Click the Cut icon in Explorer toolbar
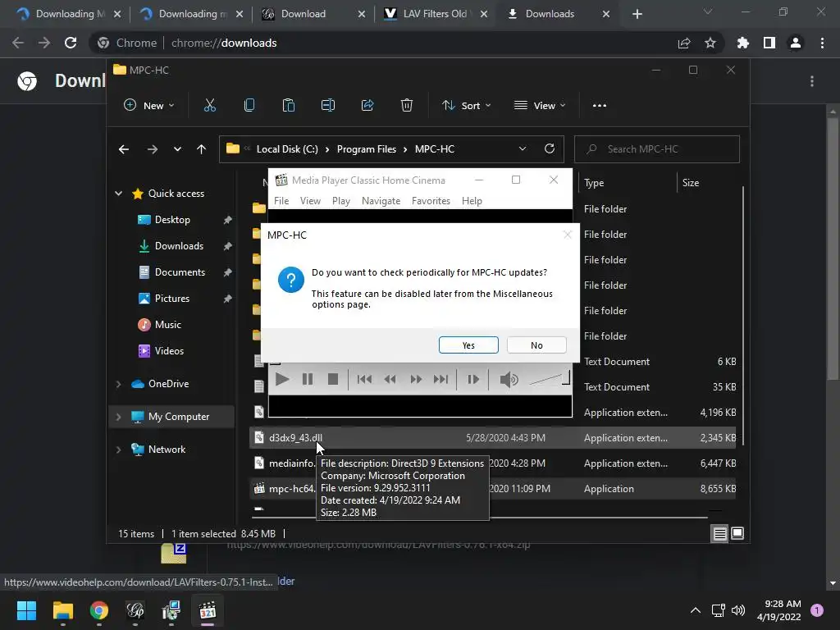Viewport: 840px width, 630px height. click(209, 106)
